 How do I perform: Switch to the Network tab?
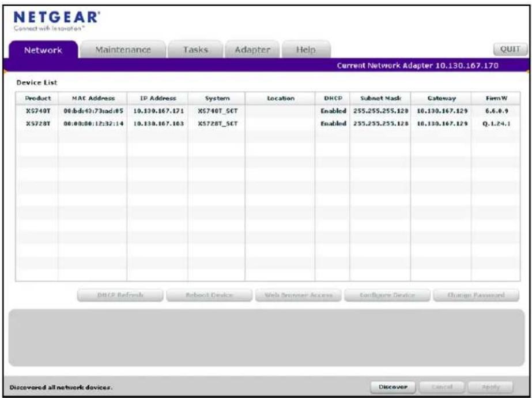43,50
